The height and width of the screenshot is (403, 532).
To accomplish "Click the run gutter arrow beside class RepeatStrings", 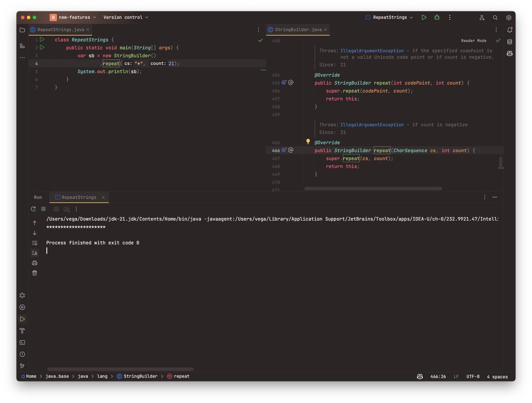I will click(43, 40).
